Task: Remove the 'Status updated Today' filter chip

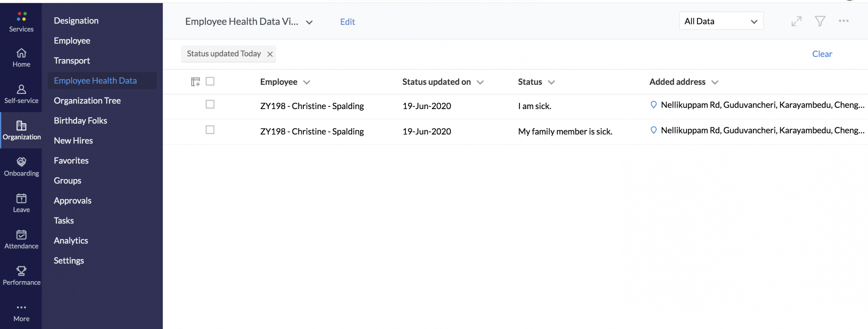Action: pos(270,54)
